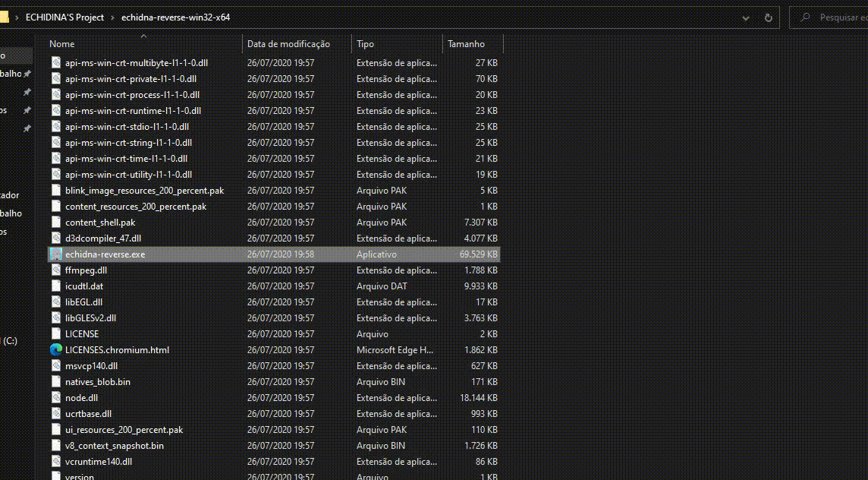Click echidna-reverse-win32-x64 breadcrumb segment

pyautogui.click(x=175, y=17)
